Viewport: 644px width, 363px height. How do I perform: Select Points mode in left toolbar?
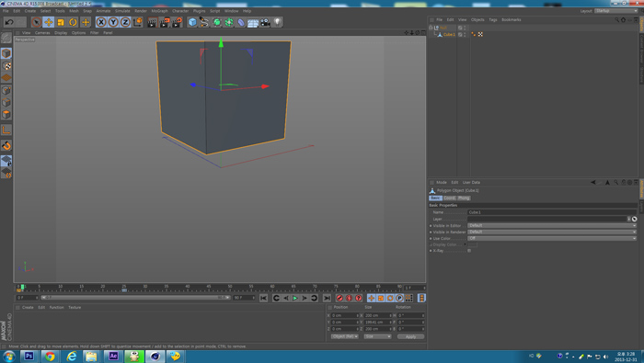coord(6,90)
